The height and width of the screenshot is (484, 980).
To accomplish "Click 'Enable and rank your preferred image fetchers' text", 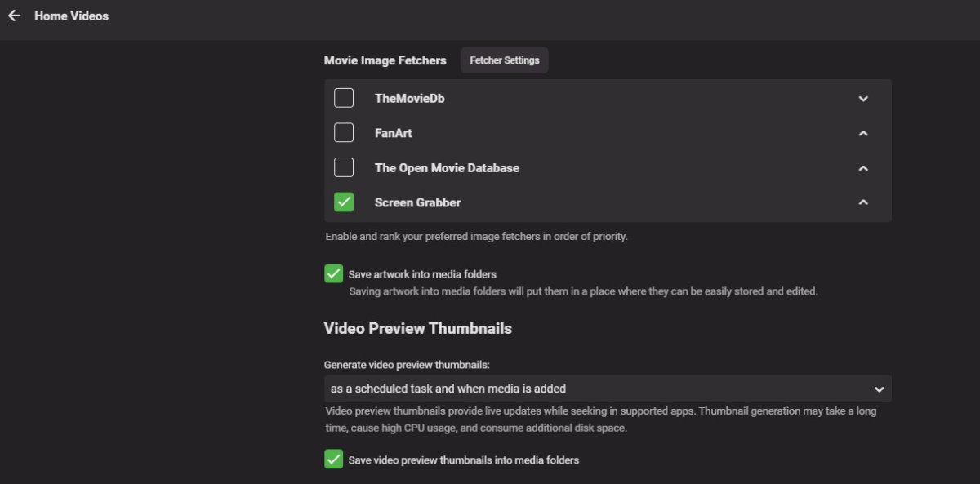I will tap(476, 237).
